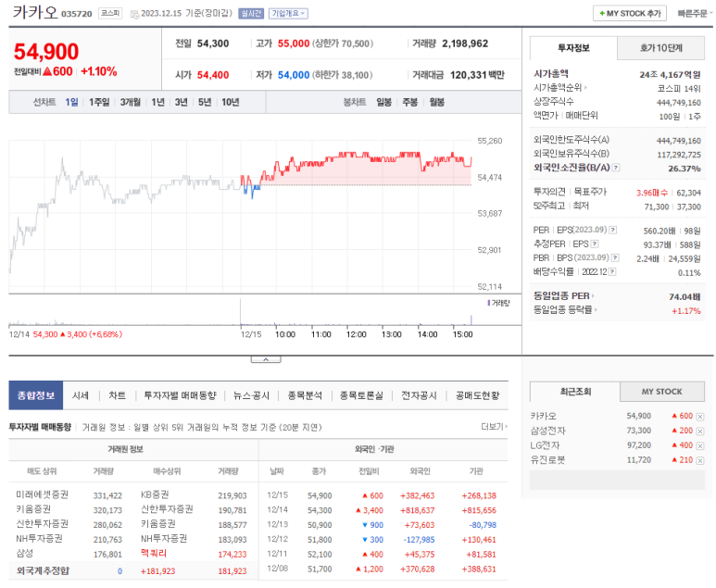Image resolution: width=716 pixels, height=588 pixels.
Task: Click the 외국인보유주식수(B) value 117,292,725
Action: point(679,155)
